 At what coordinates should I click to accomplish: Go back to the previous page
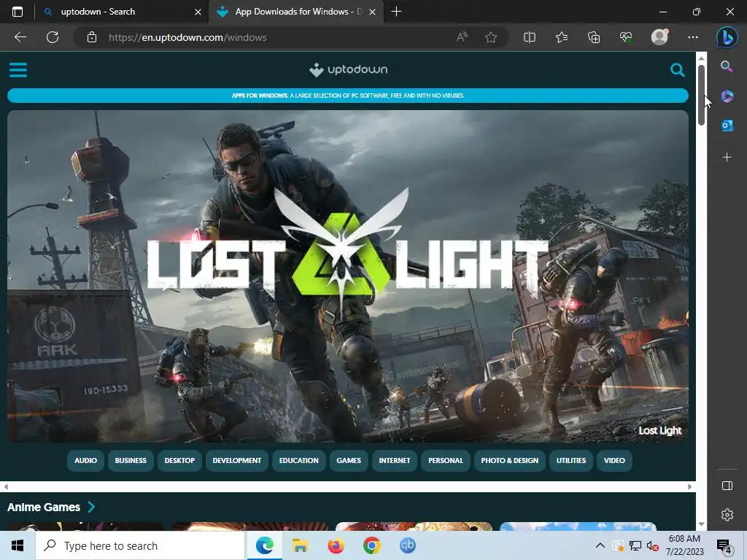[x=20, y=37]
